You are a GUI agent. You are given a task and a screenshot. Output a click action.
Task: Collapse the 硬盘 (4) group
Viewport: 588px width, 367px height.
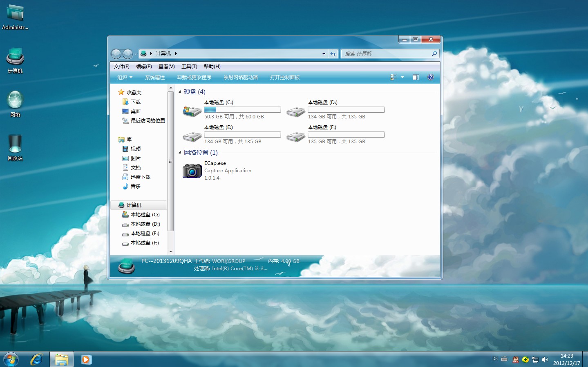point(180,91)
